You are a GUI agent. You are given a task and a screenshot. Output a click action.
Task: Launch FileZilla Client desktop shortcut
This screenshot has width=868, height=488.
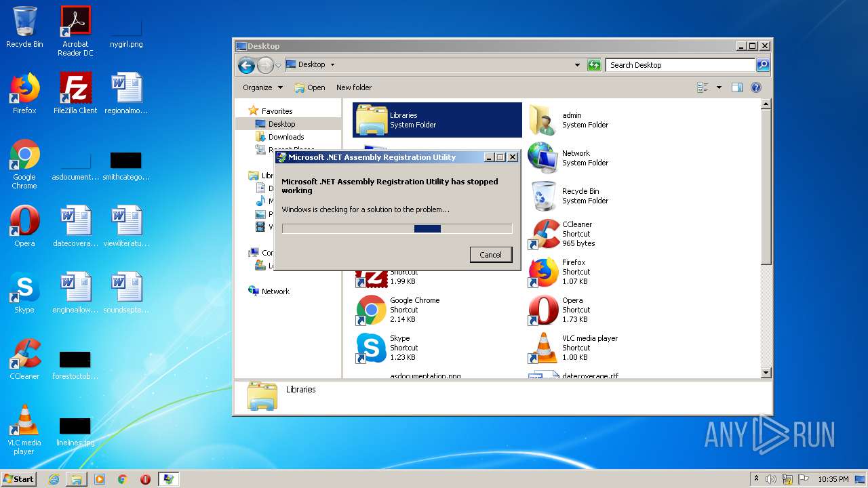(x=75, y=94)
